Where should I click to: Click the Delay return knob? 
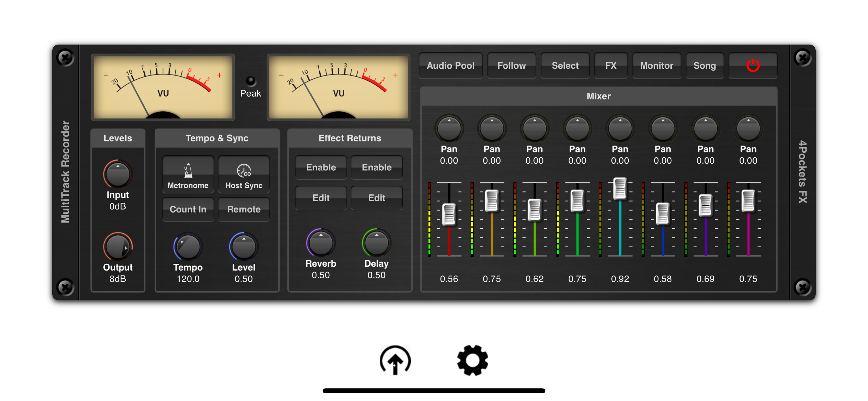(377, 242)
